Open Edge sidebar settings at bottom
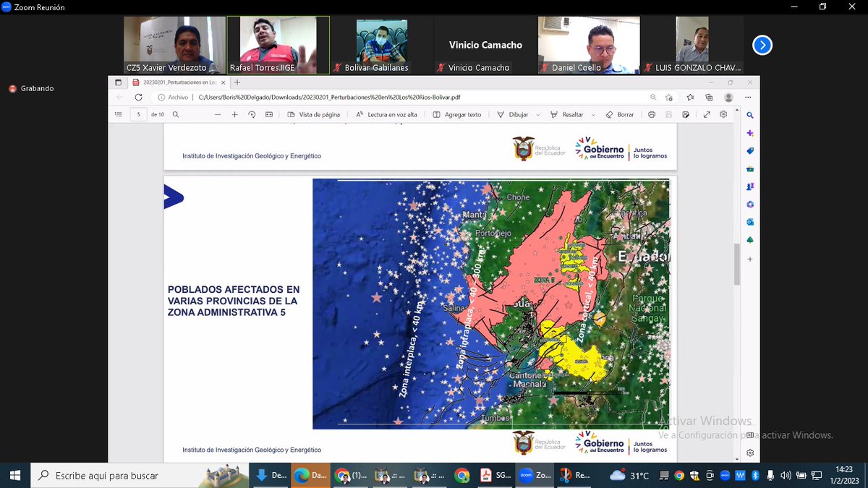868x488 pixels. coord(750,453)
